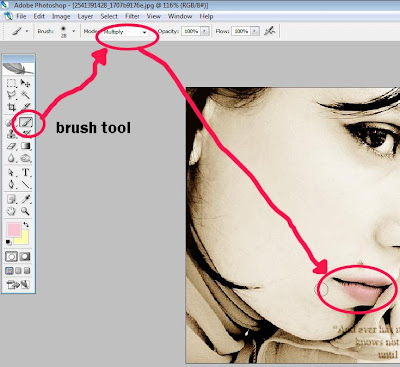Screen dimensions: 400x367
Task: Open the Help menu
Action: 206,16
